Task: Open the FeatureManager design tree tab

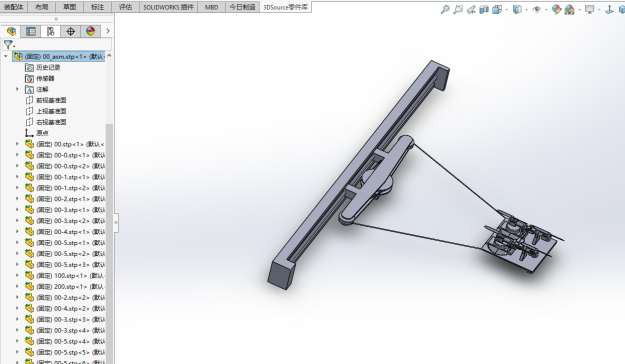Action: 11,31
